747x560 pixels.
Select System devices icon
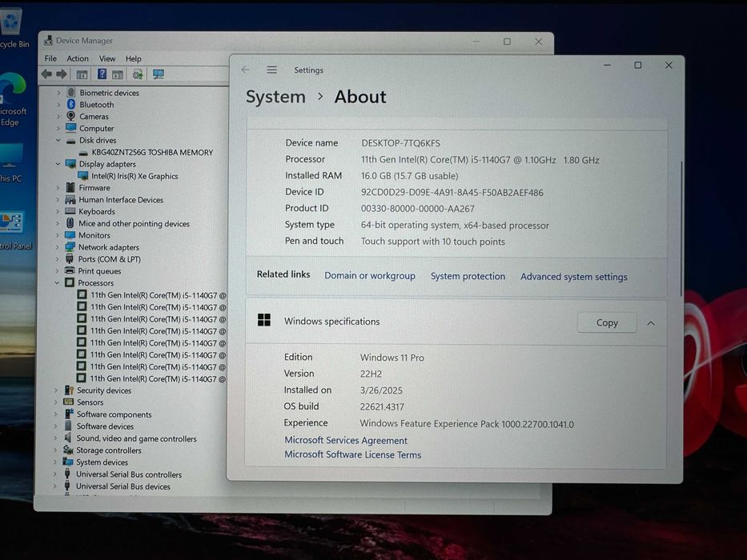pyautogui.click(x=68, y=462)
